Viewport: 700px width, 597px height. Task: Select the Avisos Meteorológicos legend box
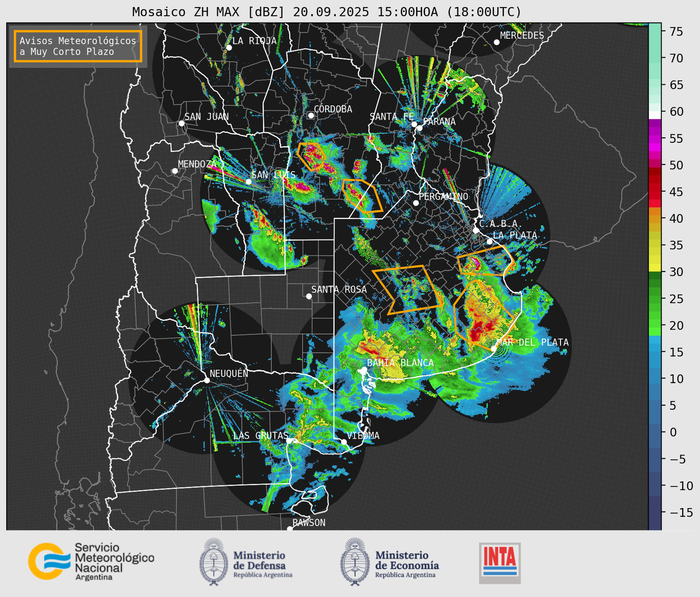(78, 46)
